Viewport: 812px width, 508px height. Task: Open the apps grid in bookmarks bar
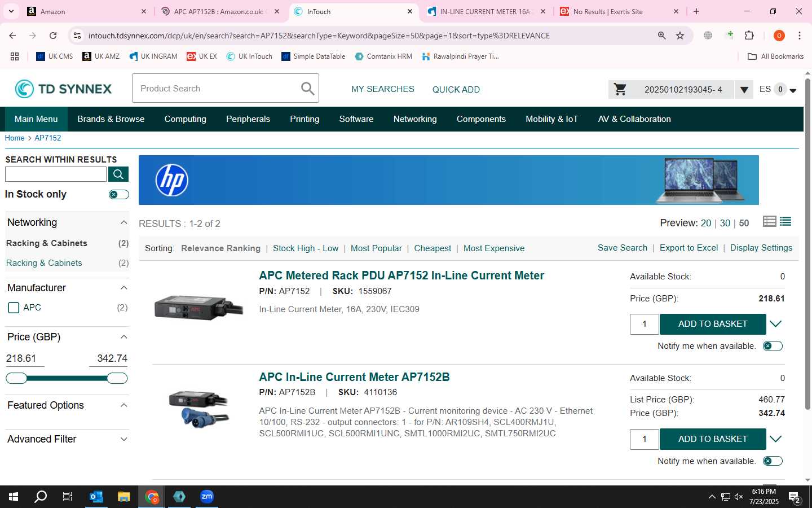tap(15, 56)
